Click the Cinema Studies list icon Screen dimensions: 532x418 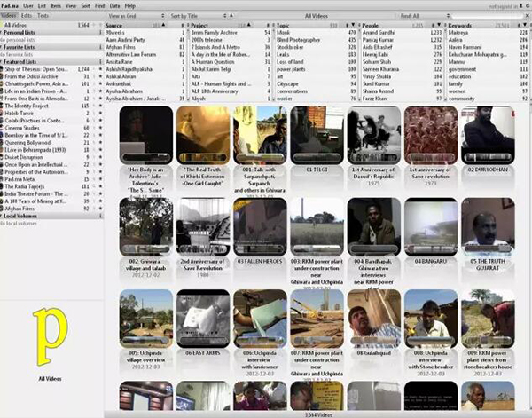pyautogui.click(x=2, y=128)
